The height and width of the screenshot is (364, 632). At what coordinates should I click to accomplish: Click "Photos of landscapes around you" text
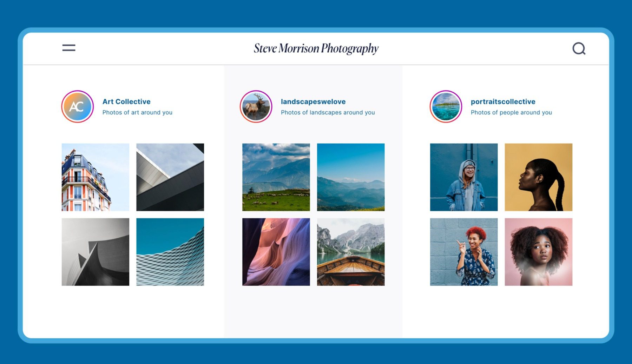[x=328, y=112]
